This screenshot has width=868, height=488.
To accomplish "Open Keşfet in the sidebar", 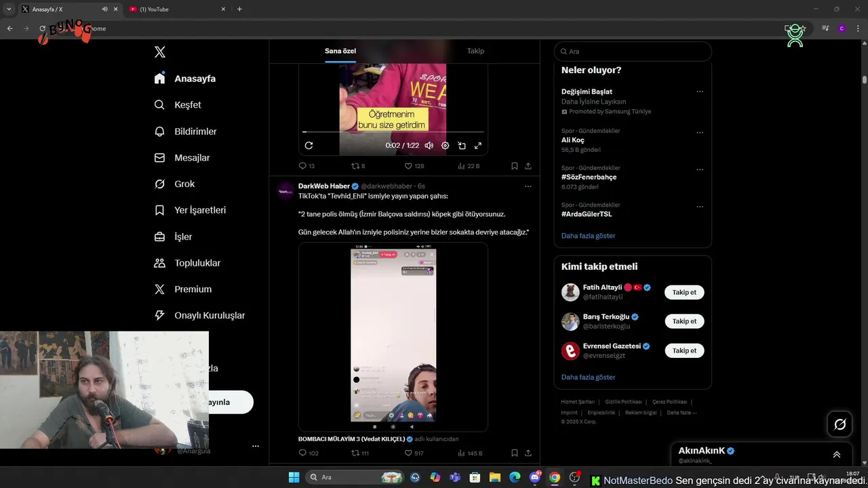I will (x=178, y=105).
